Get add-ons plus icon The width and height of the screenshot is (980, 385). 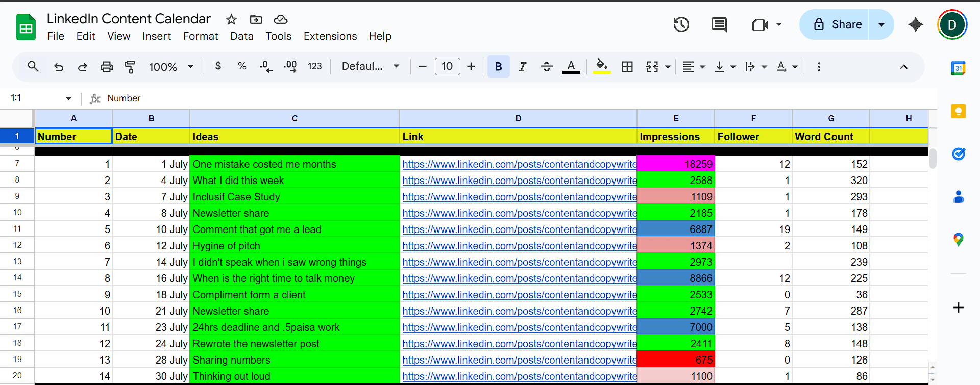click(x=958, y=307)
